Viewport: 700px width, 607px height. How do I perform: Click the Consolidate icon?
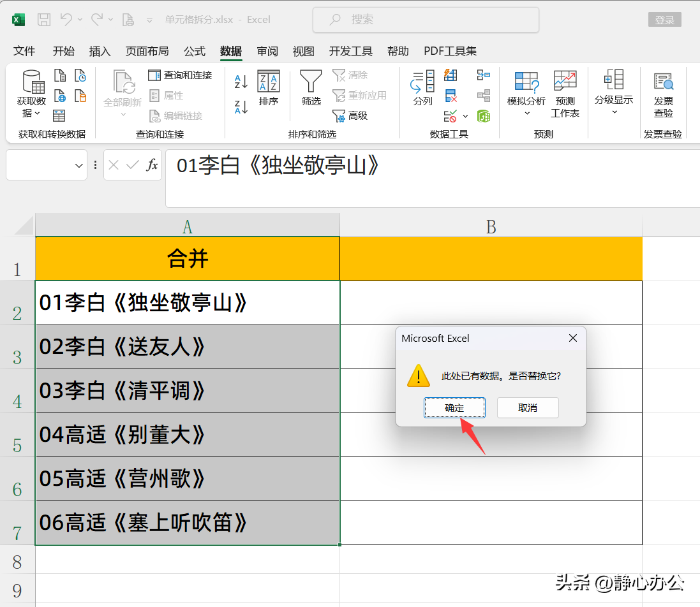pyautogui.click(x=484, y=75)
